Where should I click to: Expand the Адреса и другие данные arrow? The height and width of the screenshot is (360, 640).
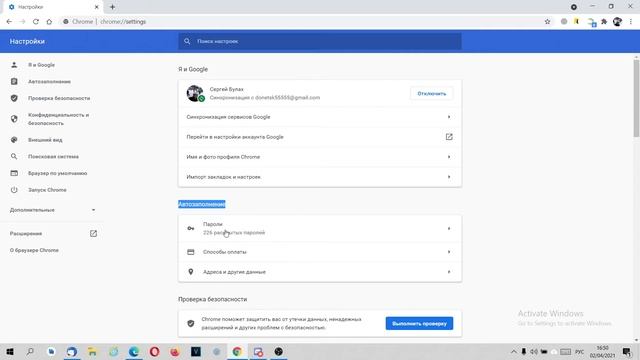point(449,272)
